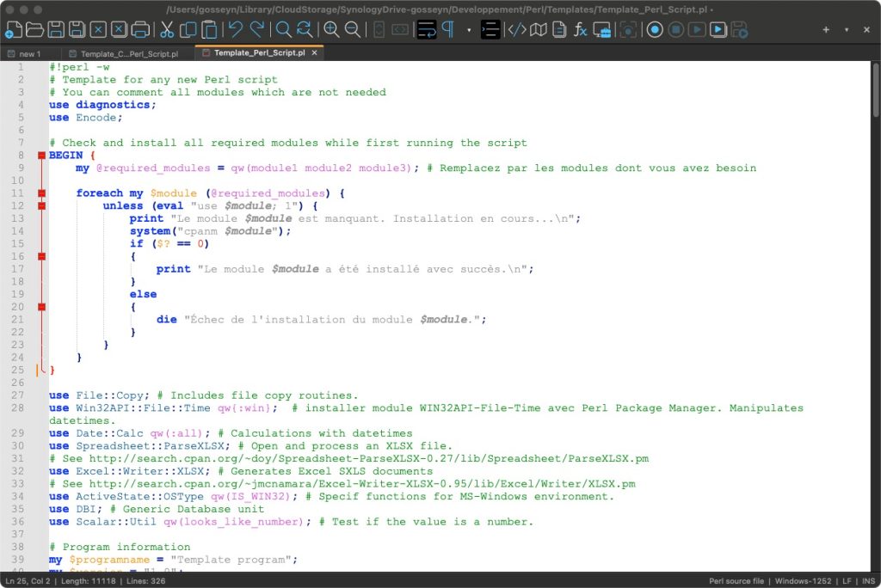Play back the recorded macro
This screenshot has width=881, height=588.
[697, 30]
